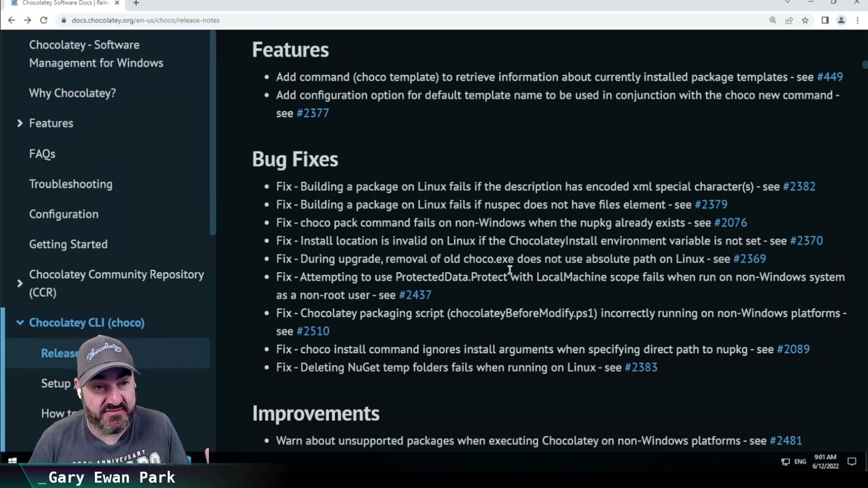The height and width of the screenshot is (488, 868).
Task: Follow the #2379 issue link
Action: (x=711, y=205)
